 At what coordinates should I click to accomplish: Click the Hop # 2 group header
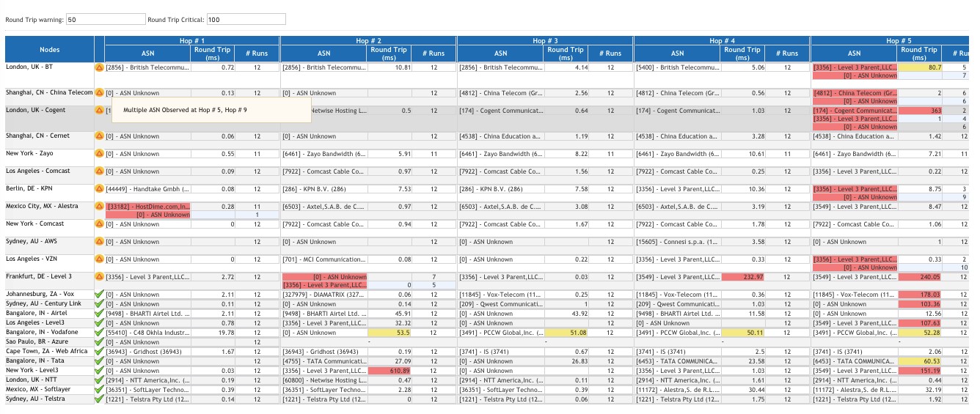pos(369,41)
